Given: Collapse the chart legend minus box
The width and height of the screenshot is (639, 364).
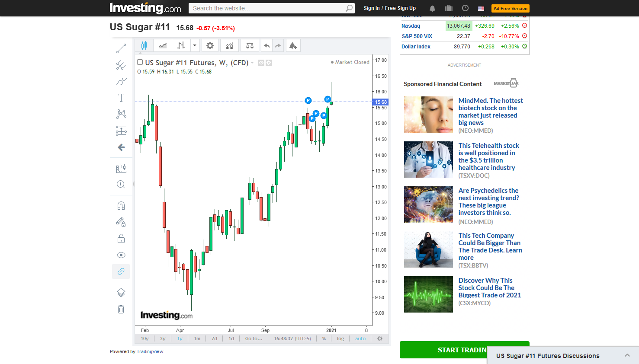Looking at the screenshot, I should (x=140, y=62).
